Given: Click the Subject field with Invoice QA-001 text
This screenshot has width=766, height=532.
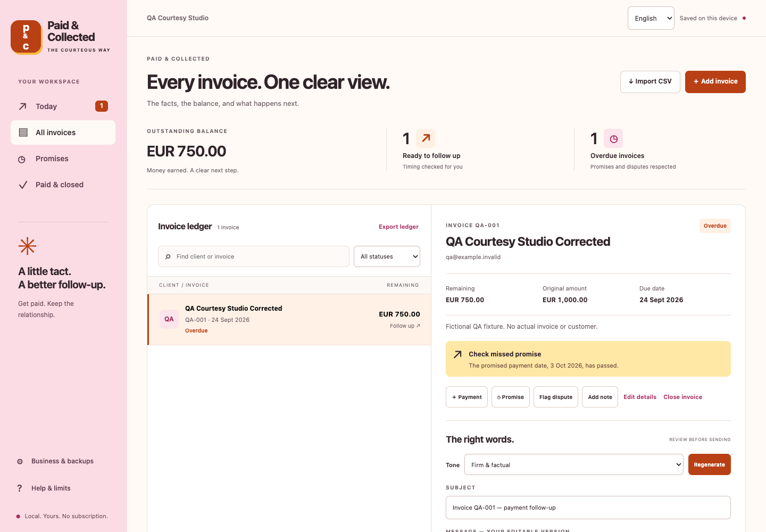Looking at the screenshot, I should click(588, 508).
